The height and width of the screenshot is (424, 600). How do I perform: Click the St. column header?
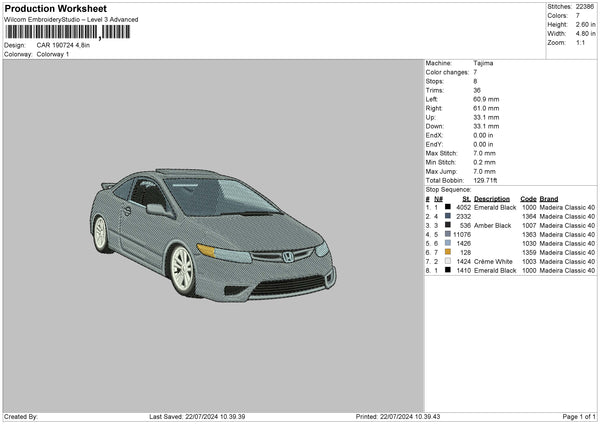pyautogui.click(x=464, y=198)
